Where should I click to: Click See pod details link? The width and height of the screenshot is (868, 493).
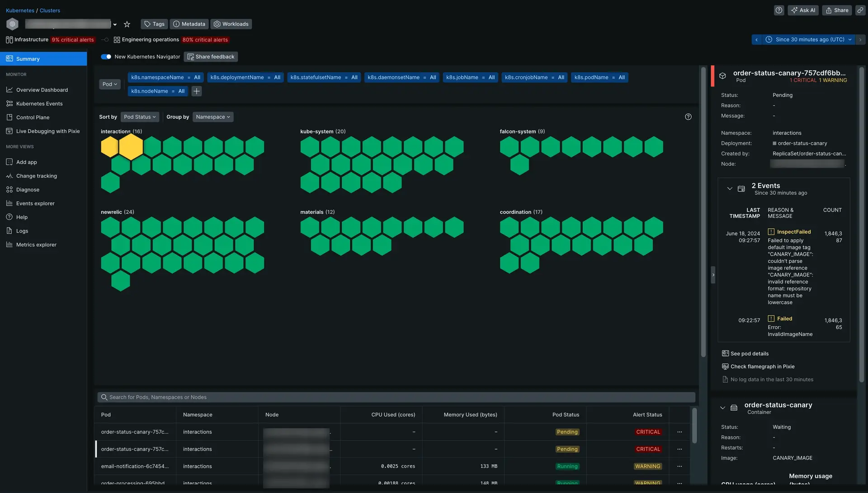coord(749,354)
